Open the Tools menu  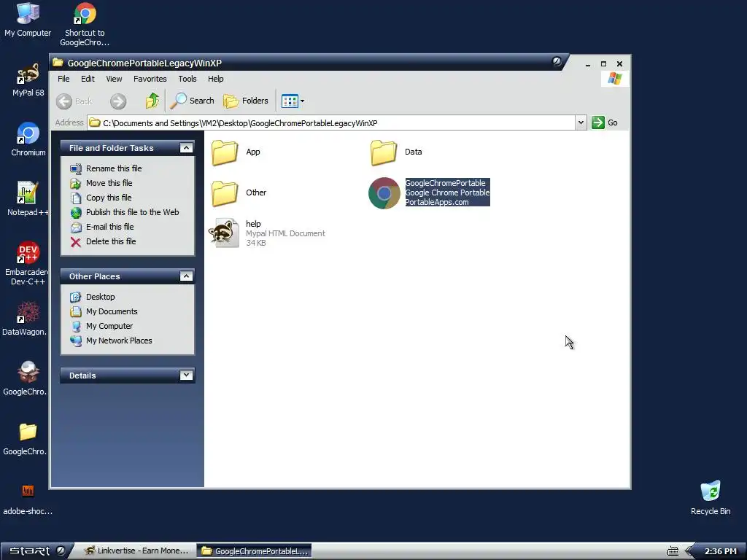tap(187, 79)
